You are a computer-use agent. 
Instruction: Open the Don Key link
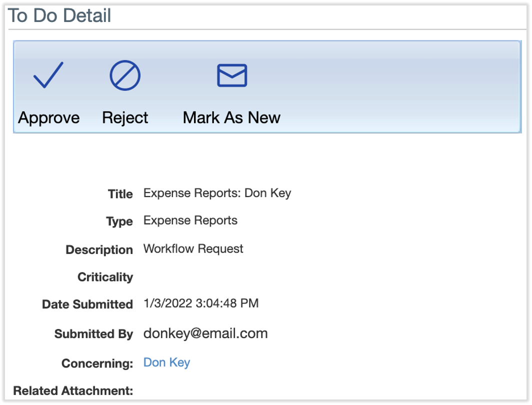(x=166, y=362)
